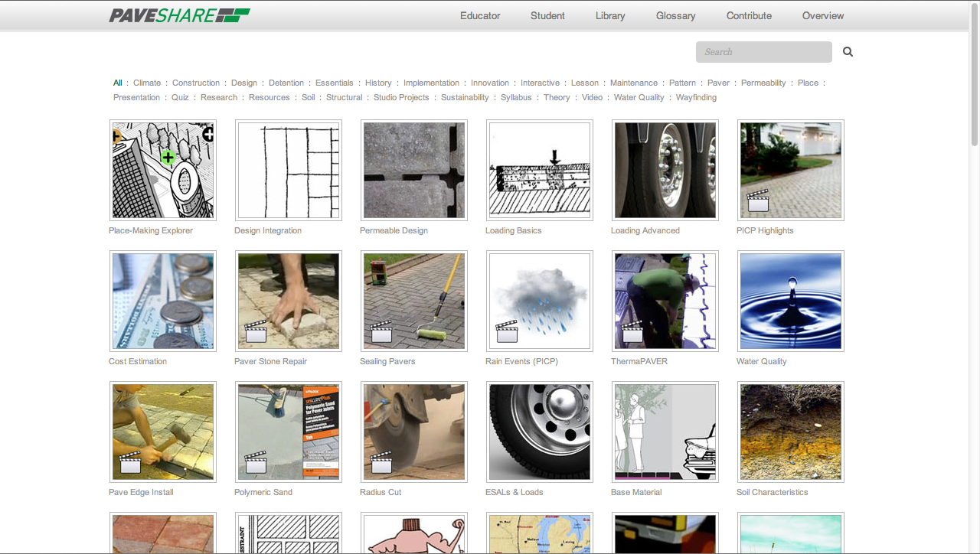Open the Loading Advanced truck wheel thumbnail
Viewport: 980px width, 554px height.
pyautogui.click(x=665, y=170)
